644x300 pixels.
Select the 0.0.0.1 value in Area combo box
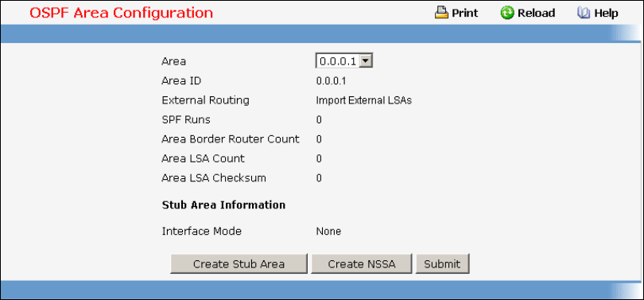point(339,61)
